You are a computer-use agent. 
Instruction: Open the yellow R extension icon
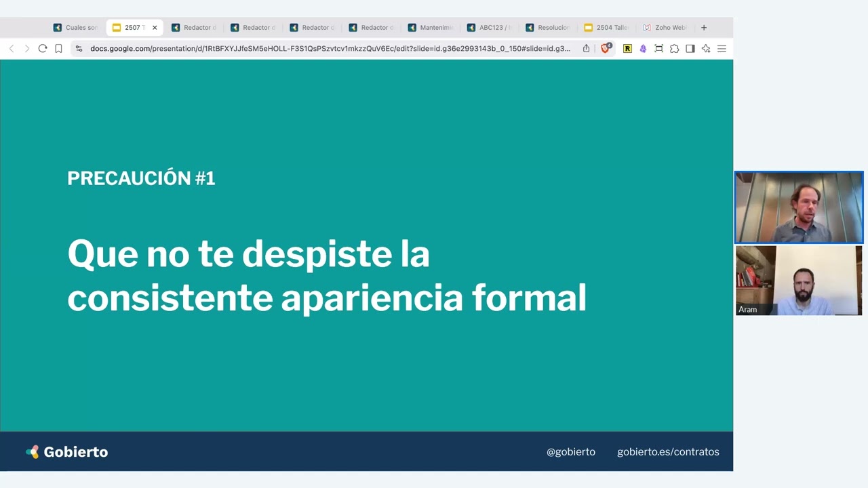tap(627, 49)
